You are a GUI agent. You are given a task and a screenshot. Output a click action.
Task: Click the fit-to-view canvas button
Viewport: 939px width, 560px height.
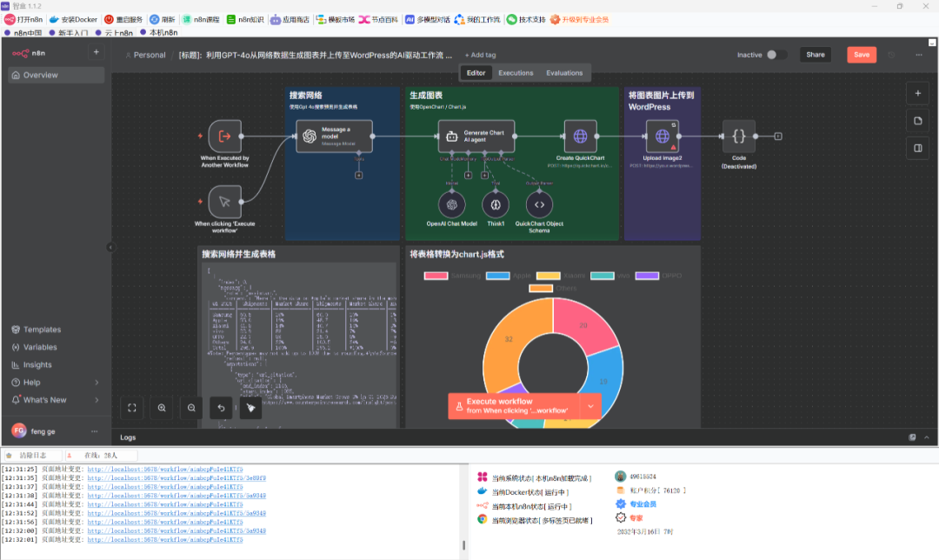pyautogui.click(x=132, y=408)
